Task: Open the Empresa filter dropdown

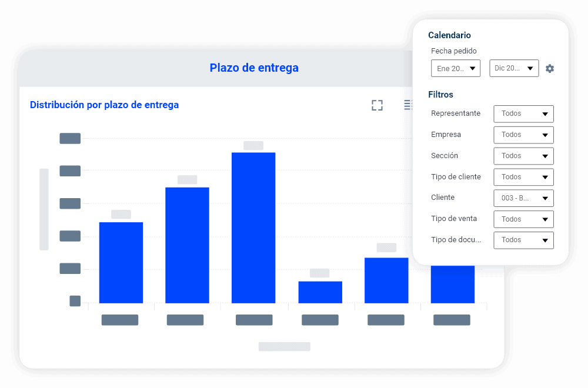Action: coord(523,135)
